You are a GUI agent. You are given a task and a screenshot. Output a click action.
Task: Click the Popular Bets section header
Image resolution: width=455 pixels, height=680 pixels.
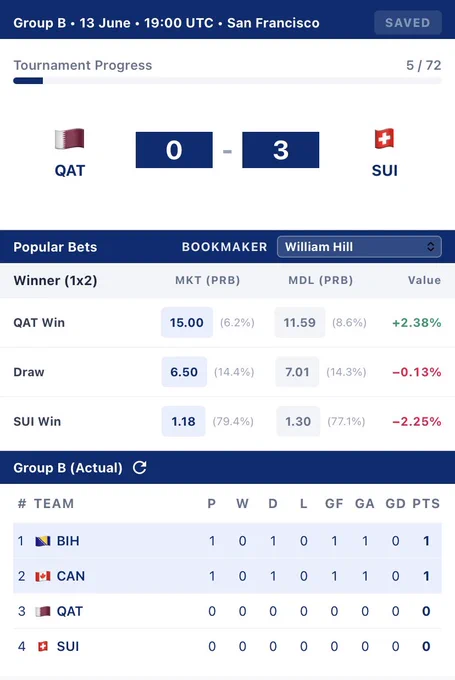pyautogui.click(x=55, y=247)
